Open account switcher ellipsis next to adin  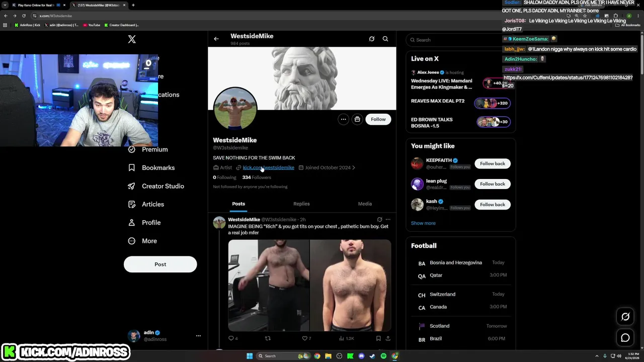coord(198,336)
